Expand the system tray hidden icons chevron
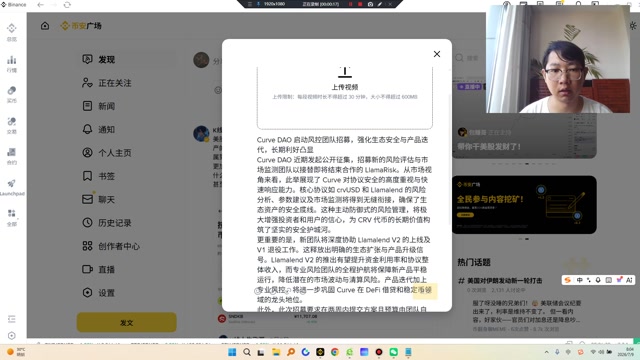This screenshot has height=360, width=640. click(x=547, y=352)
